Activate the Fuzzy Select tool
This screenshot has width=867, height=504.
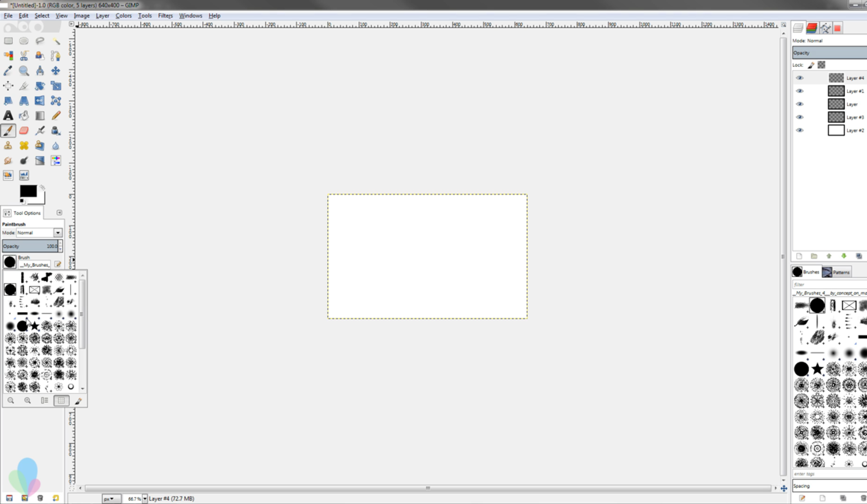[56, 41]
